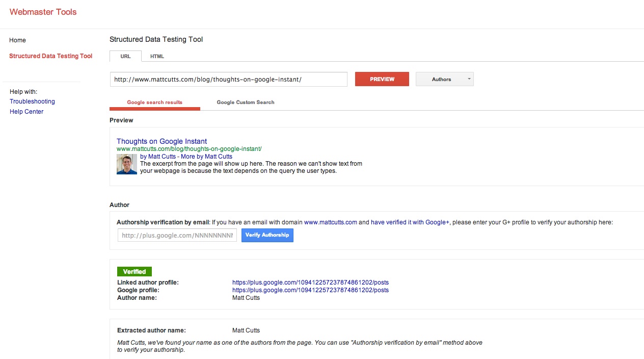Switch to the URL tab
Image resolution: width=644 pixels, height=359 pixels.
[x=125, y=56]
